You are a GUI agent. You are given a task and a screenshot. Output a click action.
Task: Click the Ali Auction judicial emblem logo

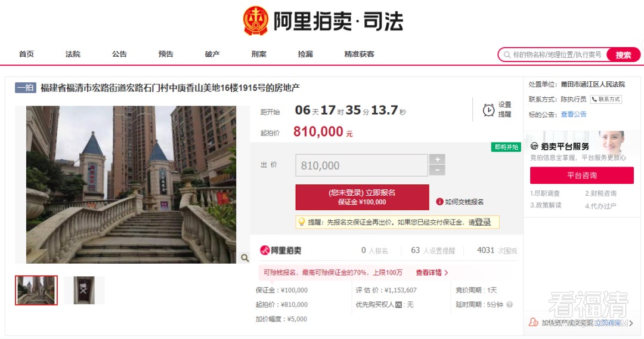click(255, 20)
